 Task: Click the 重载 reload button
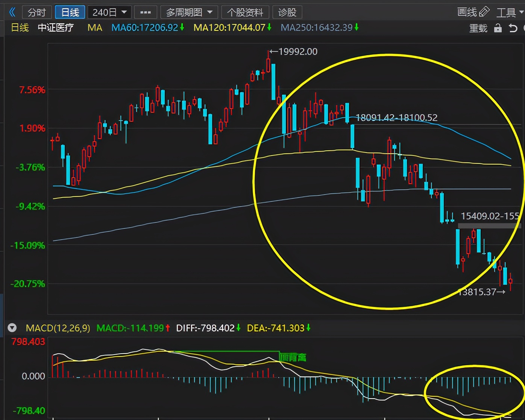(478, 28)
